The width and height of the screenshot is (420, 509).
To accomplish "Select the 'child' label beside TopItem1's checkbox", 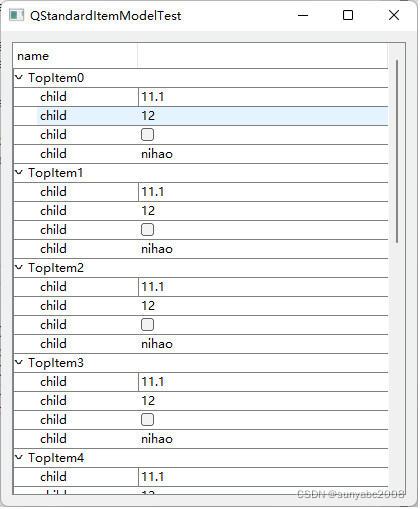I will (53, 230).
